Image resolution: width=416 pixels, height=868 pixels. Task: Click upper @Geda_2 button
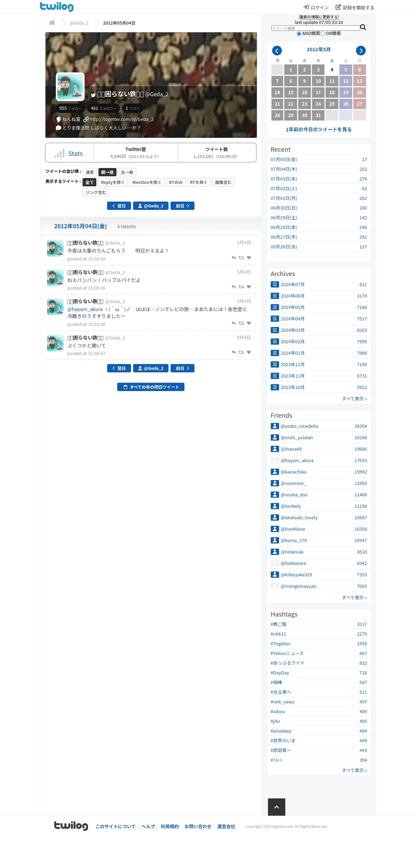coord(151,206)
